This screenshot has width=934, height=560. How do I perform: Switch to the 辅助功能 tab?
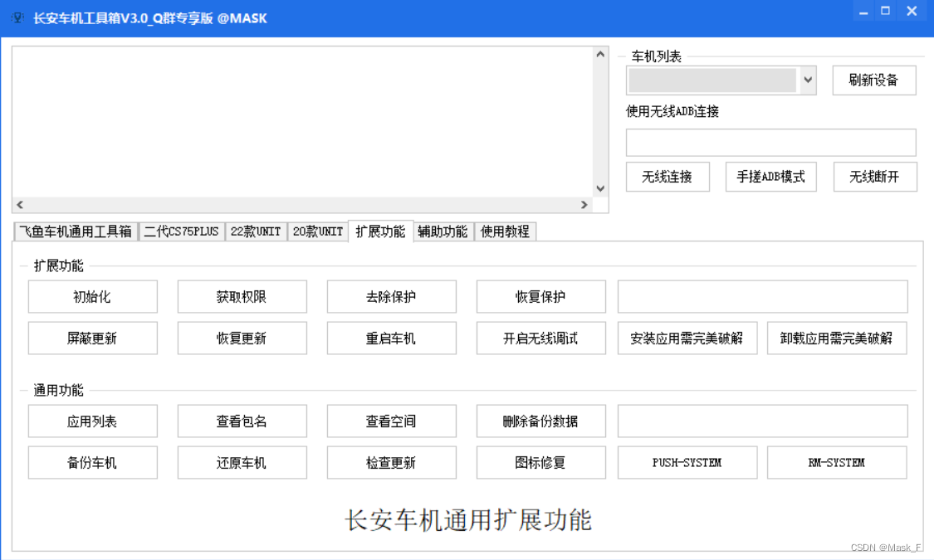pyautogui.click(x=443, y=231)
